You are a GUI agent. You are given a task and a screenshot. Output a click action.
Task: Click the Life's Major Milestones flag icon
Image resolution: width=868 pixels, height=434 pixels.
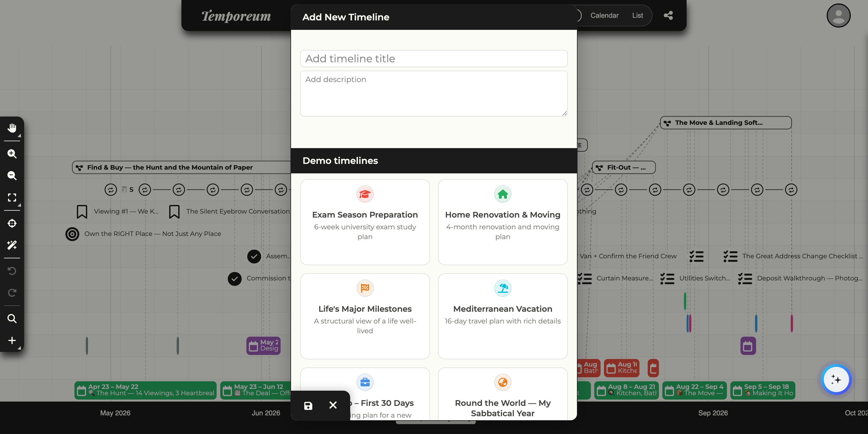point(365,288)
